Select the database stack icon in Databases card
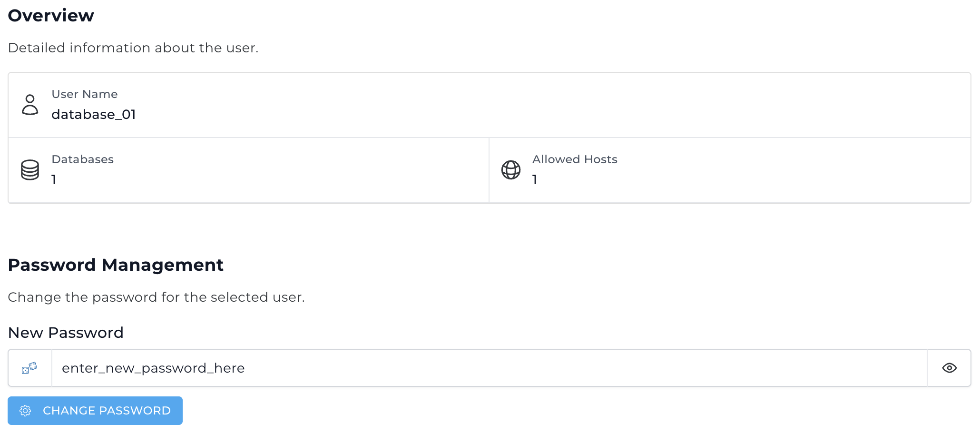This screenshot has height=434, width=980. point(30,170)
